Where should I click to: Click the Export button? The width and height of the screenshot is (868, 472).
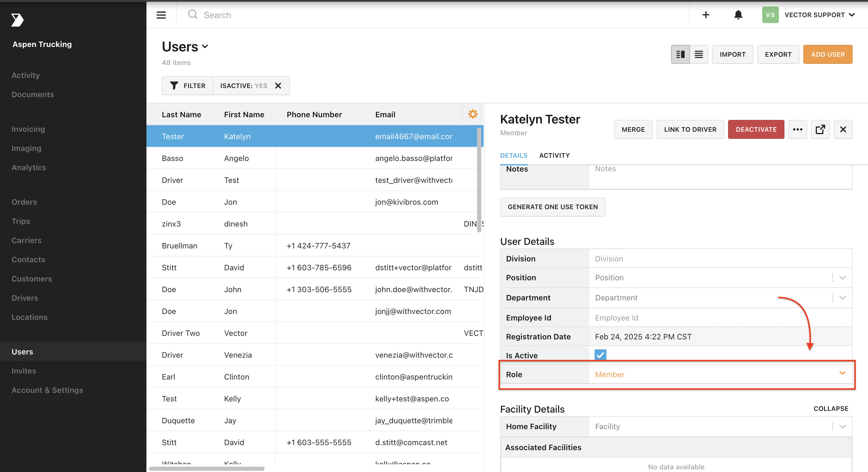pos(778,54)
